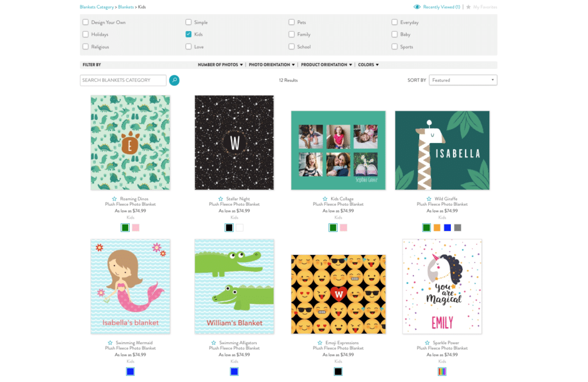
Task: Go to Blankets Category breadcrumb
Action: click(96, 7)
